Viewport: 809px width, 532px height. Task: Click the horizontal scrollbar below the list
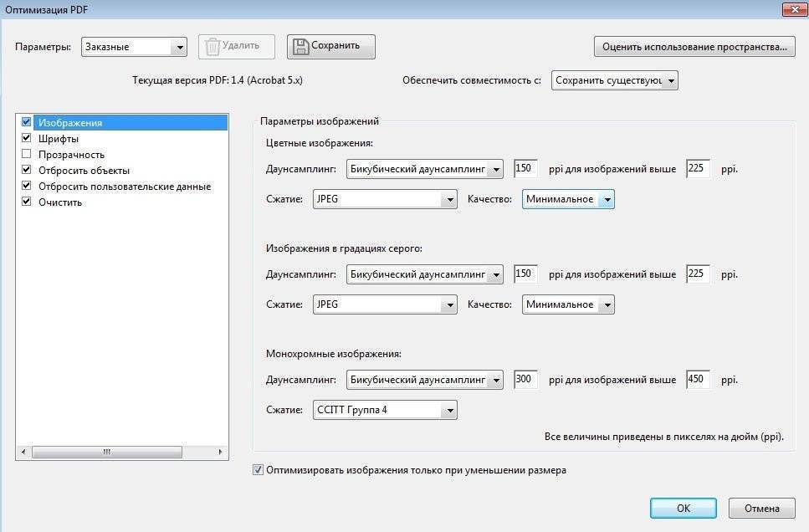[107, 452]
